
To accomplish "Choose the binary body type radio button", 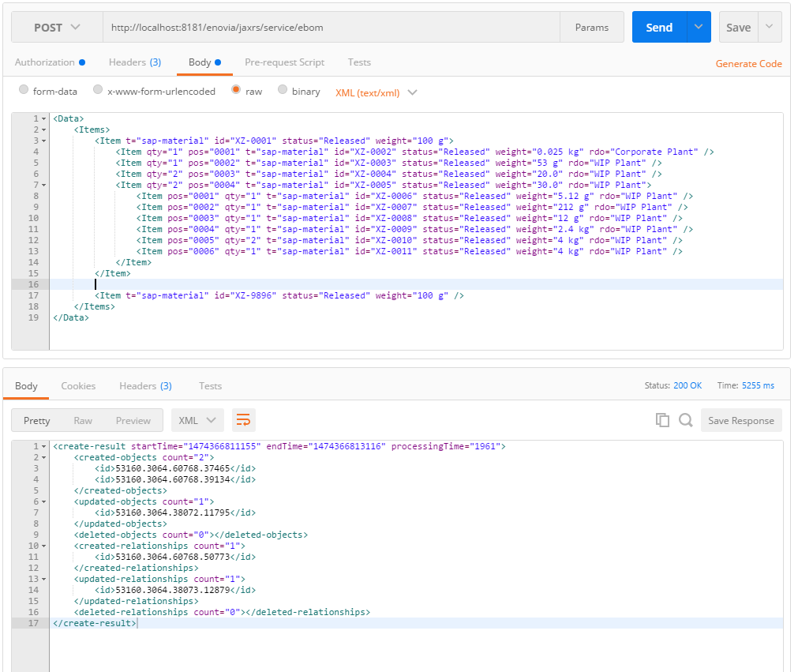I will click(283, 91).
